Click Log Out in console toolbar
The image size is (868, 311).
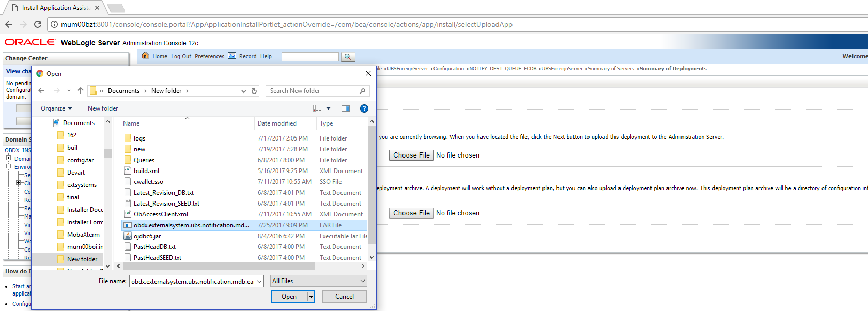(x=181, y=57)
